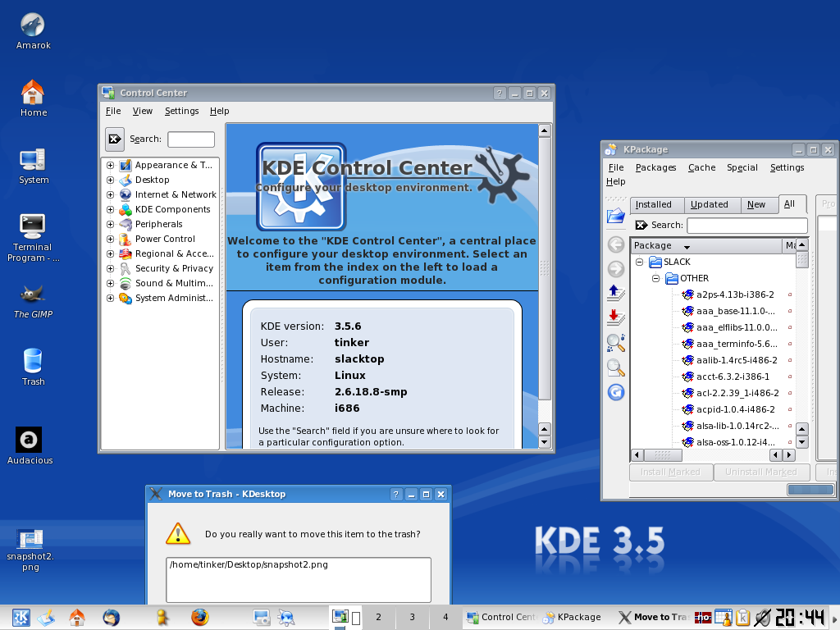Mark the a2ps-4.13b-i386-2 package checkbox
The height and width of the screenshot is (630, 840).
[790, 294]
